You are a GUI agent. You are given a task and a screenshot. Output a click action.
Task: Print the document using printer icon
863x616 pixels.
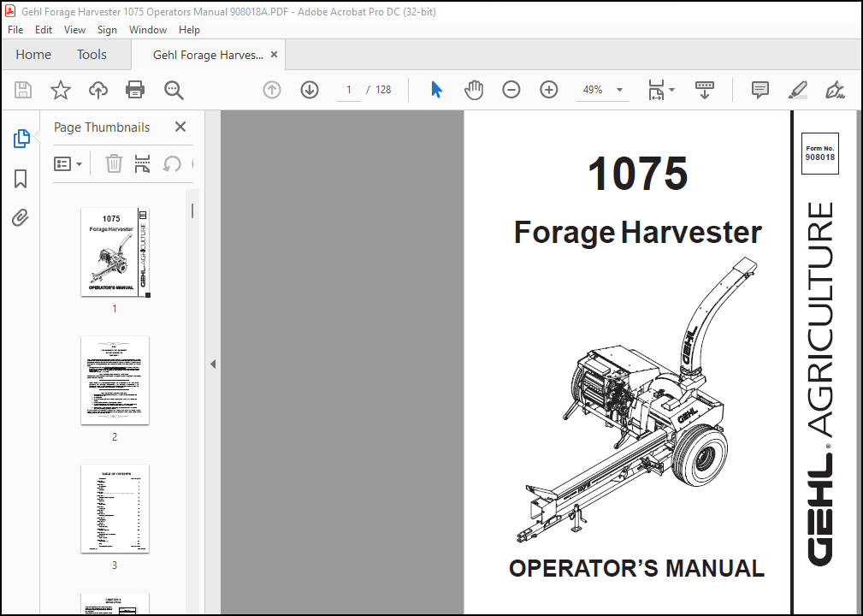(x=135, y=90)
